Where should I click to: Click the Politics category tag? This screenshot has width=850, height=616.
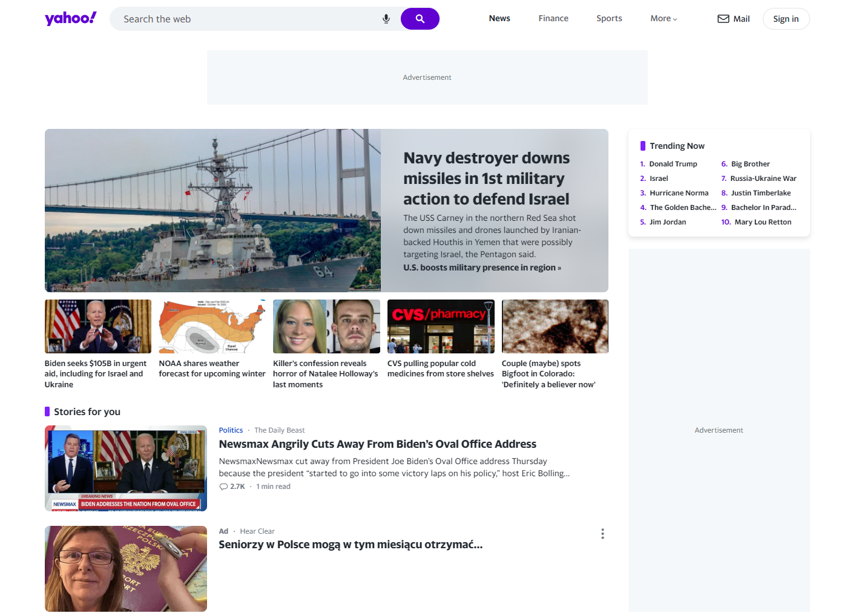click(x=231, y=430)
